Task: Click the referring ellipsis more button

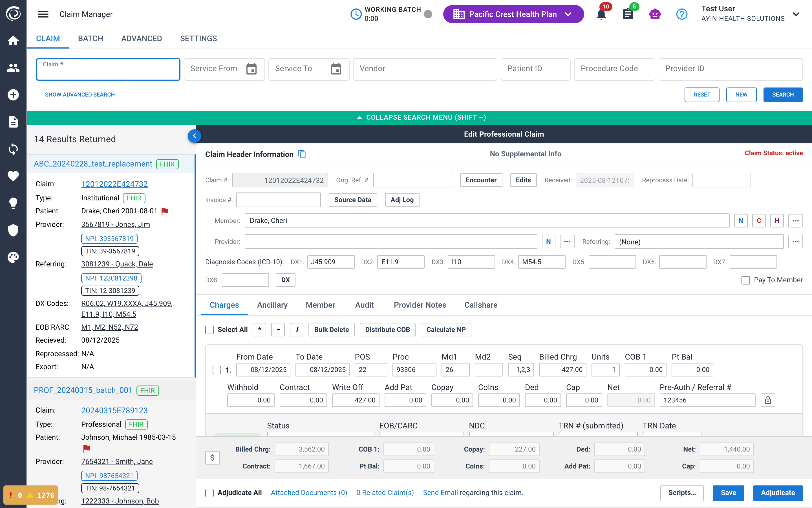Action: [x=795, y=242]
